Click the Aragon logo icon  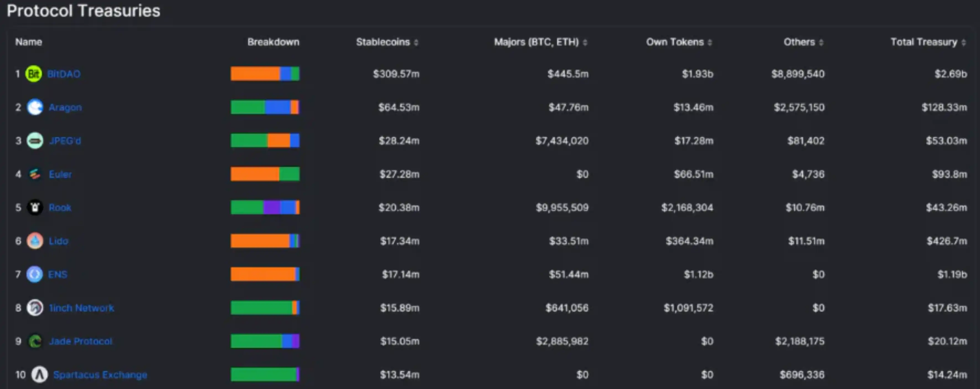tap(35, 107)
